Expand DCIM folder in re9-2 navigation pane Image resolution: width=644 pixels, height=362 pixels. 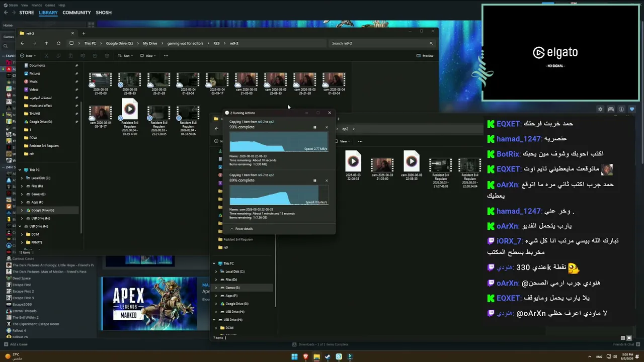[22, 234]
